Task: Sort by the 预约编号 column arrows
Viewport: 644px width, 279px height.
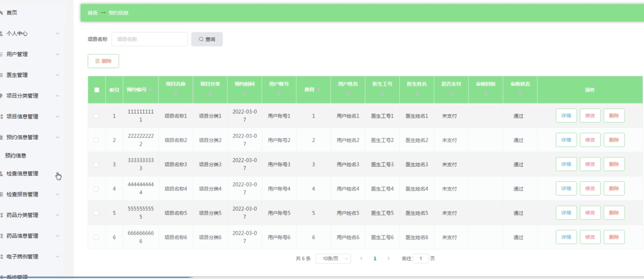Action: [150, 90]
